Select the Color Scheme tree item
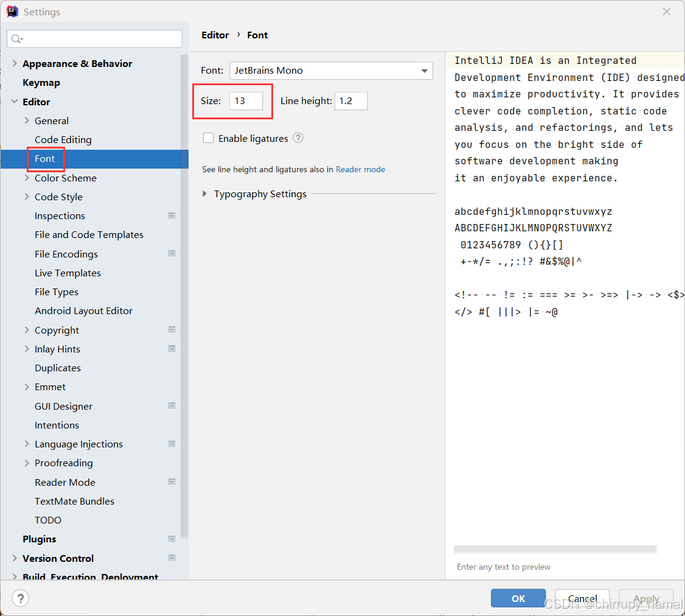Screen dimensions: 685x616 [x=66, y=178]
